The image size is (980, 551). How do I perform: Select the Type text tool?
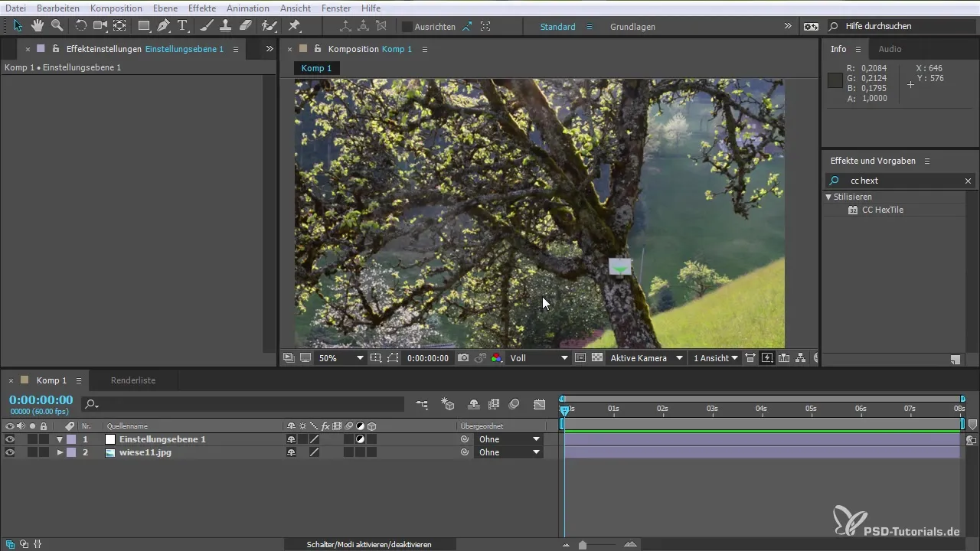pos(183,26)
